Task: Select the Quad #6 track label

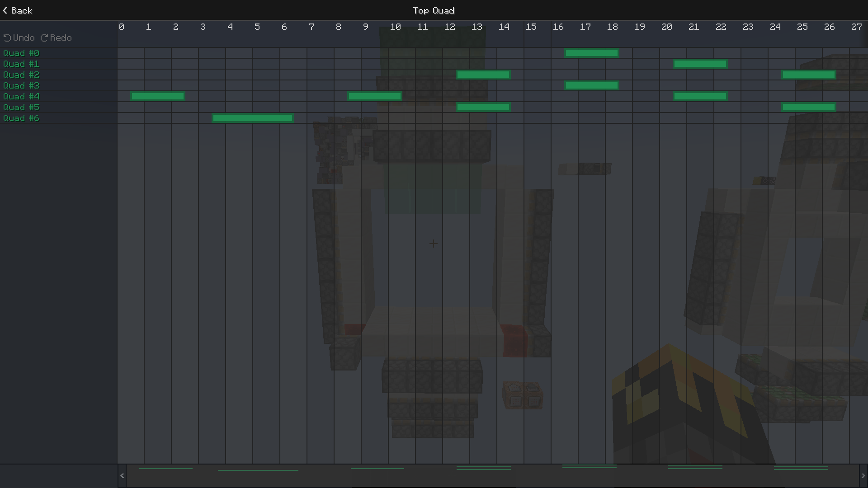Action: click(x=21, y=118)
